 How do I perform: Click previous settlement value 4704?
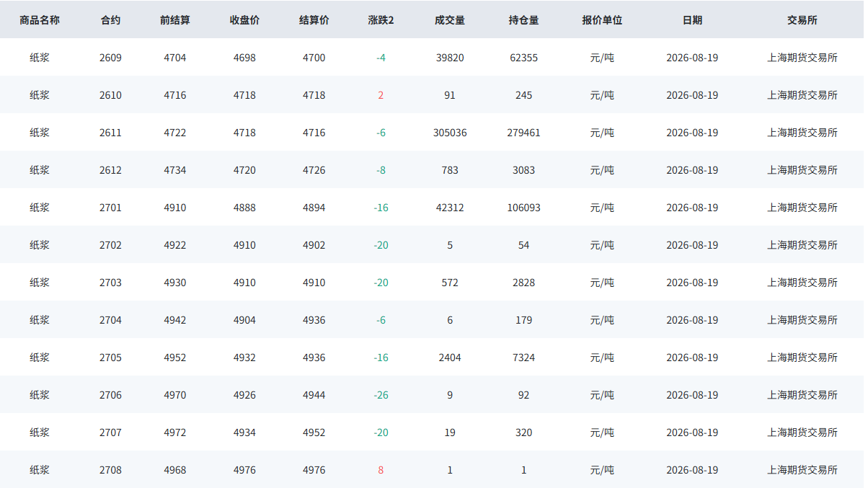point(175,58)
